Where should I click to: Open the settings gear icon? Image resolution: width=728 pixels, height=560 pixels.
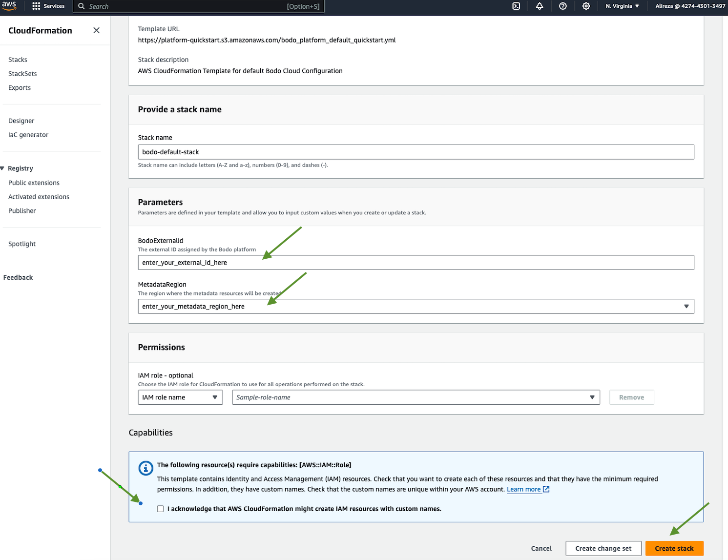pyautogui.click(x=586, y=6)
